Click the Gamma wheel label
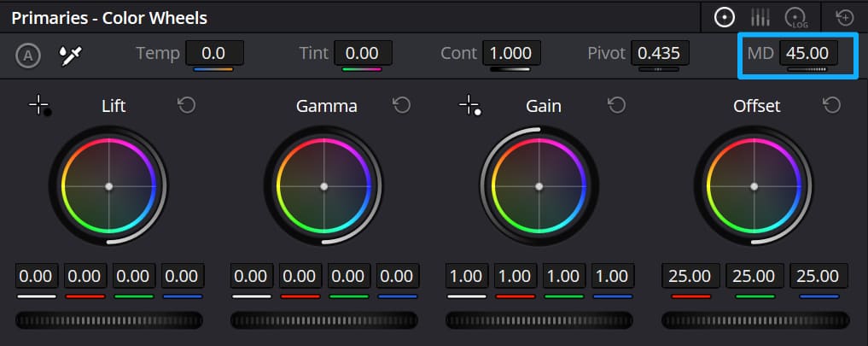The image size is (868, 346). [x=326, y=105]
